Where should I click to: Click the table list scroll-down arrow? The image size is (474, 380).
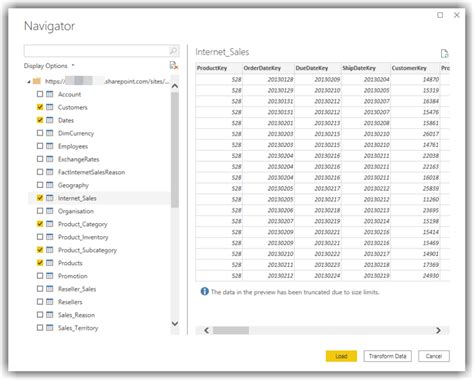click(x=175, y=323)
